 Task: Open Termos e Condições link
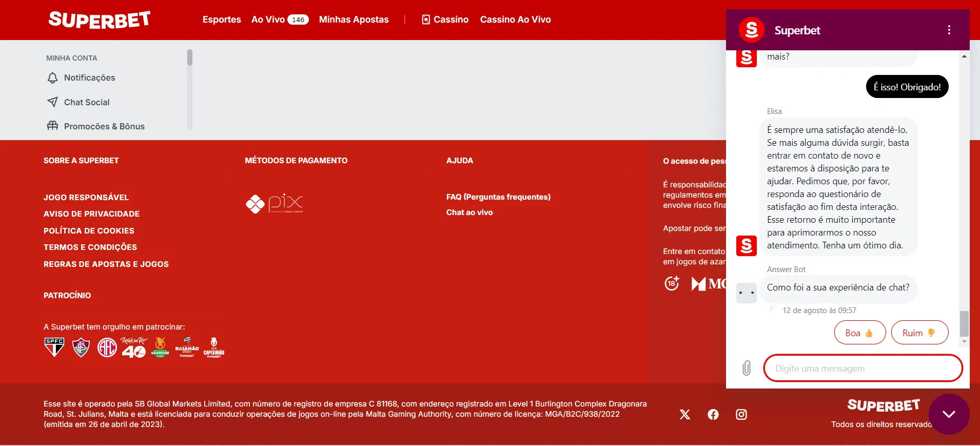[90, 247]
